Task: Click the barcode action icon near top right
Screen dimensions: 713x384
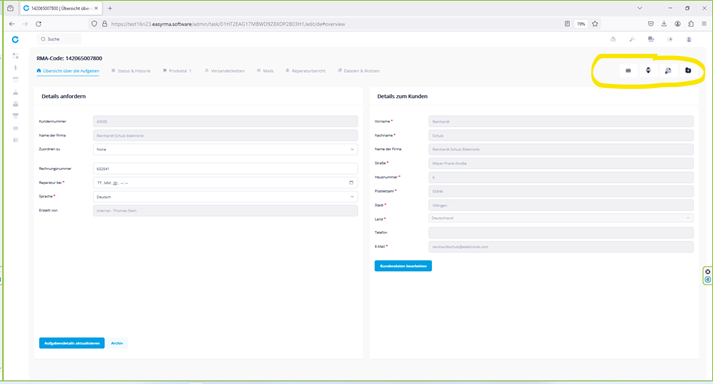Action: pos(628,71)
